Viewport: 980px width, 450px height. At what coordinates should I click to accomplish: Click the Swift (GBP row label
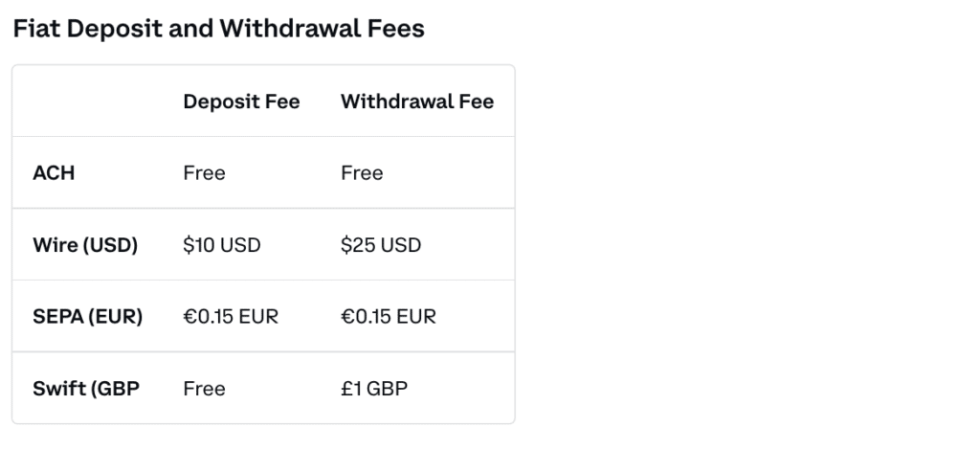click(86, 389)
